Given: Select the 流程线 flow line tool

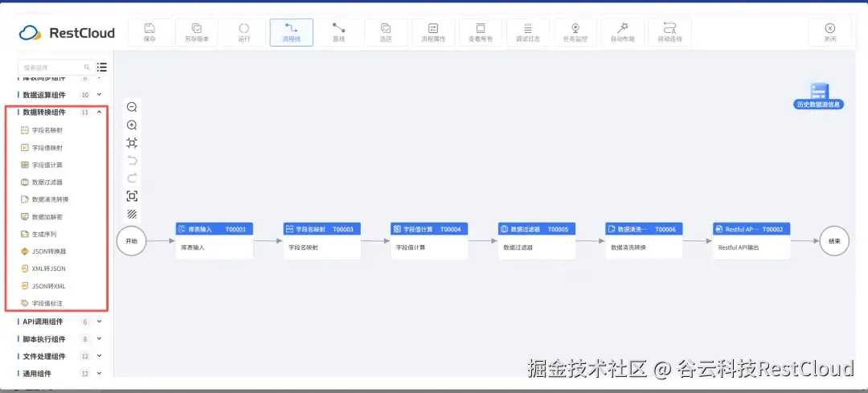Looking at the screenshot, I should click(291, 33).
